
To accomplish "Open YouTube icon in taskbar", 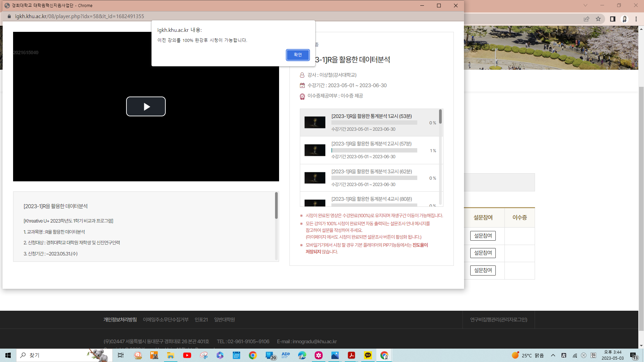I will pyautogui.click(x=187, y=355).
